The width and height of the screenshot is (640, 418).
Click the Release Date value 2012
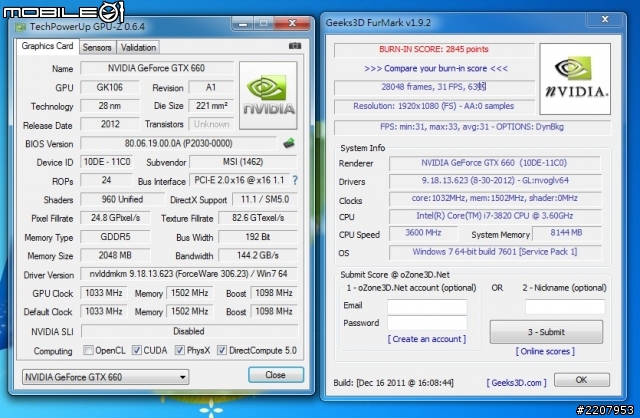click(x=110, y=124)
